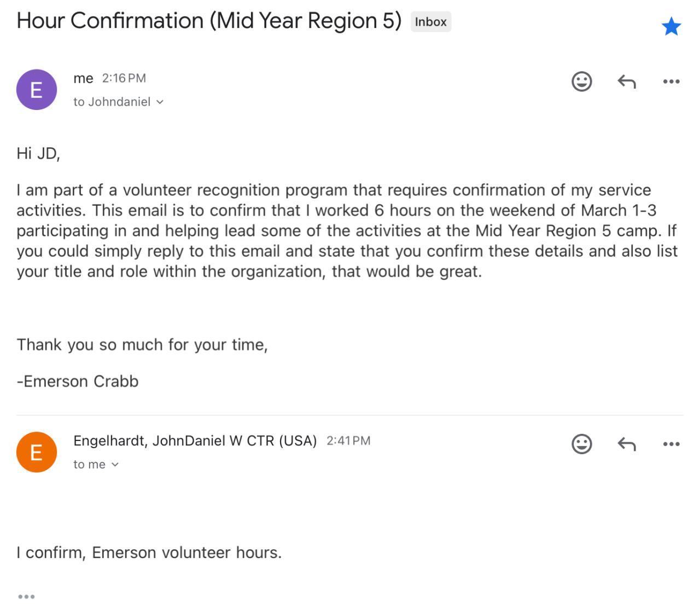Open more options for first message
This screenshot has width=700, height=609.
click(x=671, y=82)
